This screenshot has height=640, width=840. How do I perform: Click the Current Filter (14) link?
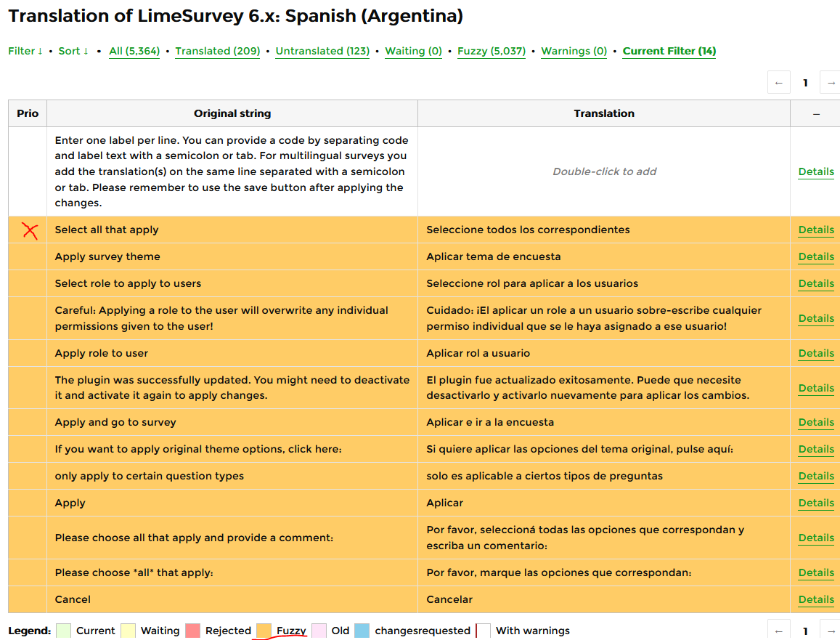[669, 52]
